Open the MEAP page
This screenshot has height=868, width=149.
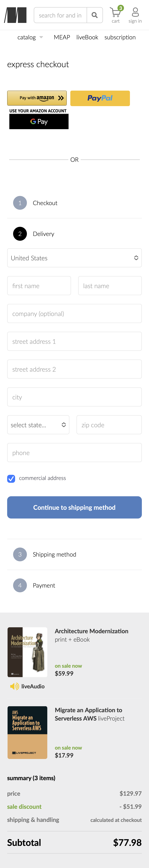(x=62, y=37)
